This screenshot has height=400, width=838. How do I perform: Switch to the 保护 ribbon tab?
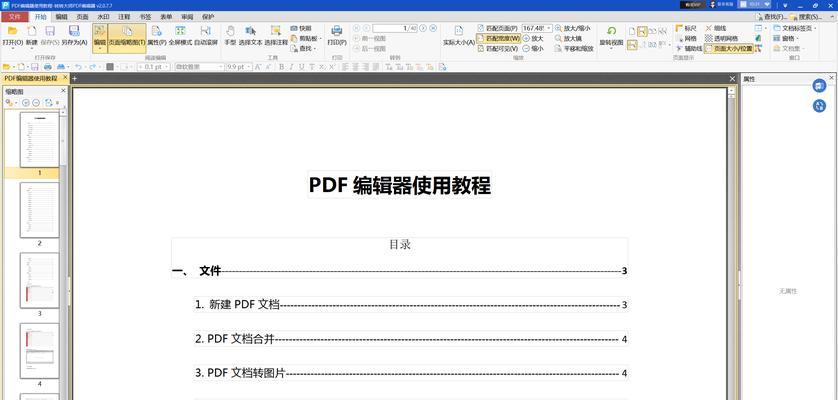(x=208, y=17)
